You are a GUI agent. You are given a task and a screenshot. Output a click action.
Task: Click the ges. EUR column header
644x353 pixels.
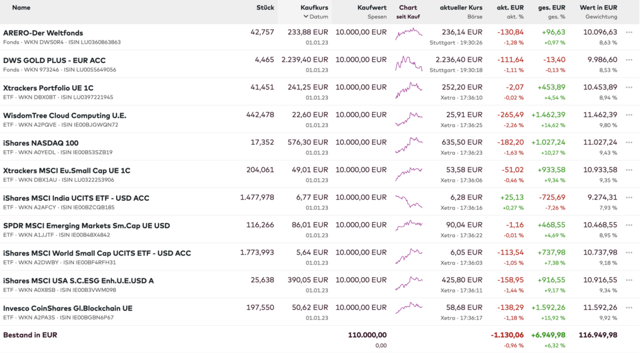pyautogui.click(x=552, y=8)
